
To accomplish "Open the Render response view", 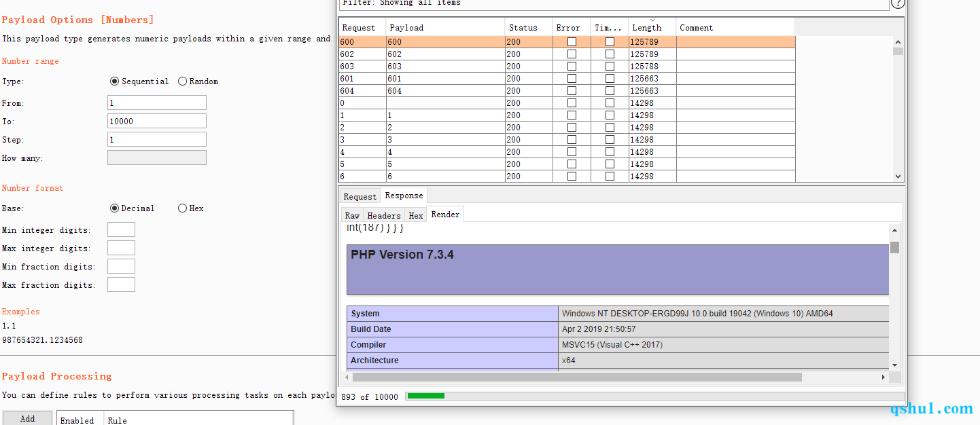I will [x=446, y=215].
